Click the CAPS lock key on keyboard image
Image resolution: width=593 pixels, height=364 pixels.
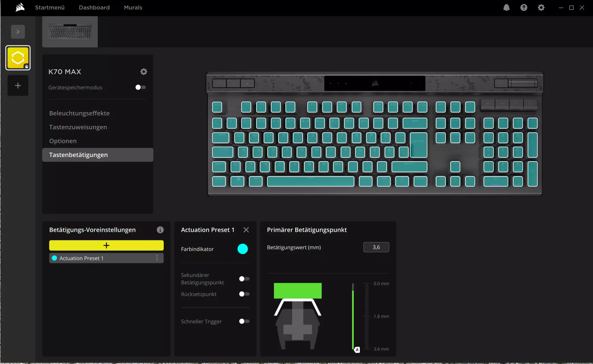(x=223, y=152)
